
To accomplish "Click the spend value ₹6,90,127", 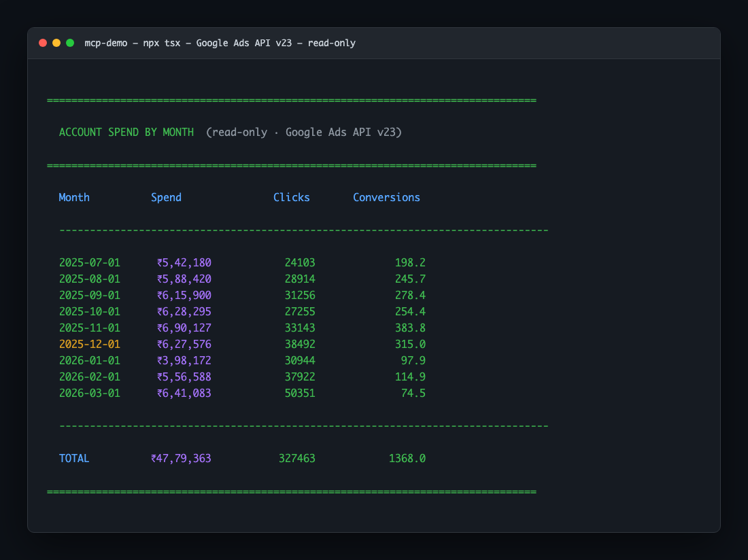I will (184, 328).
